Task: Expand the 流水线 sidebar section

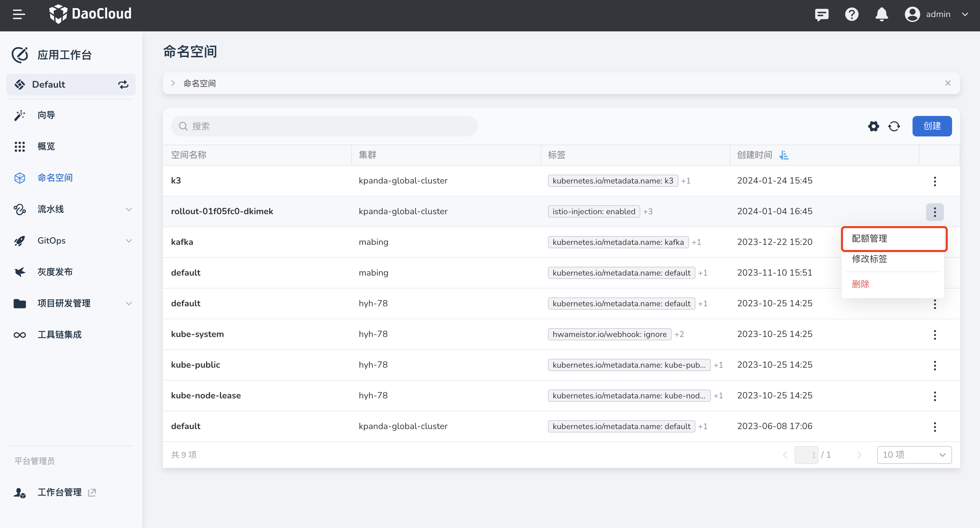Action: point(129,209)
